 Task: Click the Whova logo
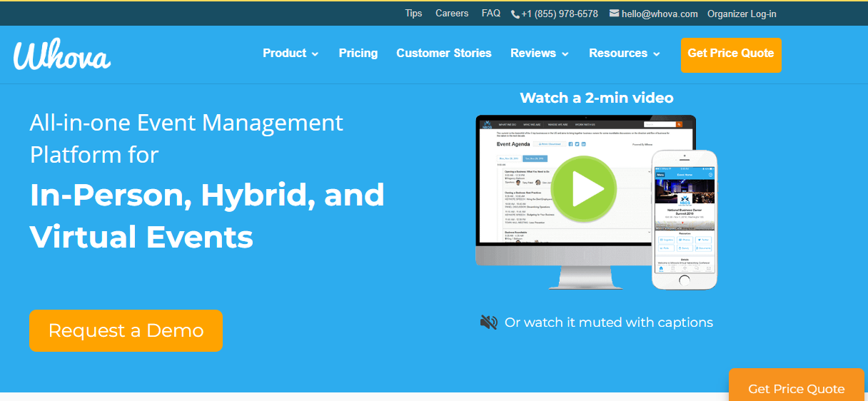click(x=62, y=55)
